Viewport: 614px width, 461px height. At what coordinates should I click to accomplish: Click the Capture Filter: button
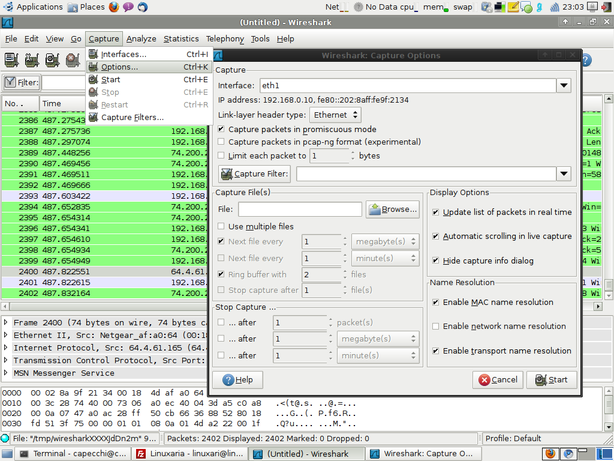pyautogui.click(x=255, y=174)
